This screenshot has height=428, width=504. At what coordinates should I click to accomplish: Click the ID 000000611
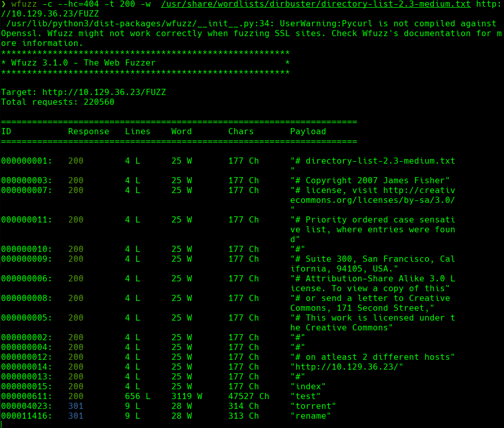click(26, 396)
